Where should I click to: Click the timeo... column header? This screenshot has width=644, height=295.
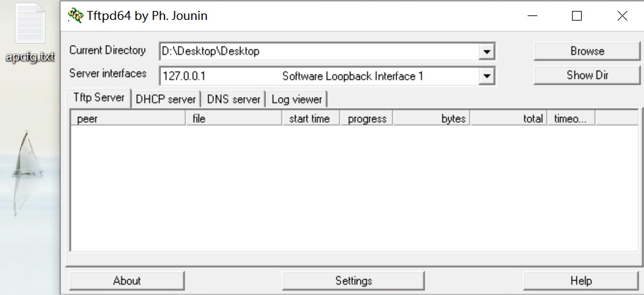[571, 119]
